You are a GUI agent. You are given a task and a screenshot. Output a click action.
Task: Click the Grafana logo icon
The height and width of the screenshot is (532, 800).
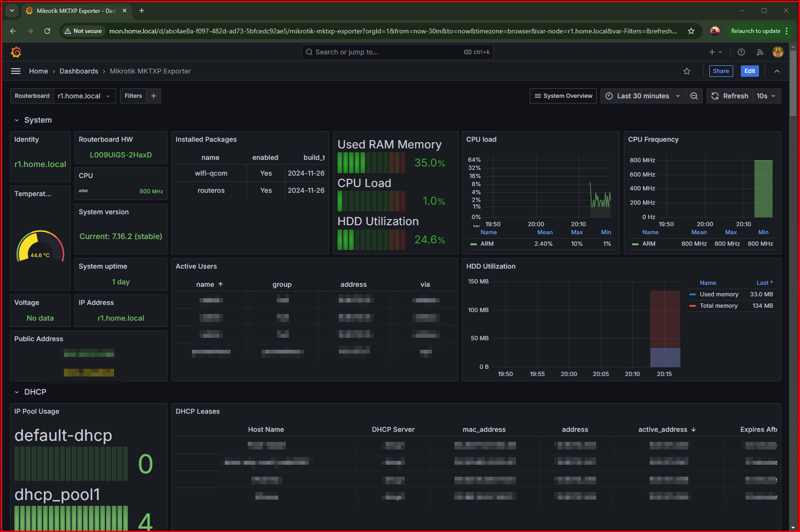tap(16, 52)
